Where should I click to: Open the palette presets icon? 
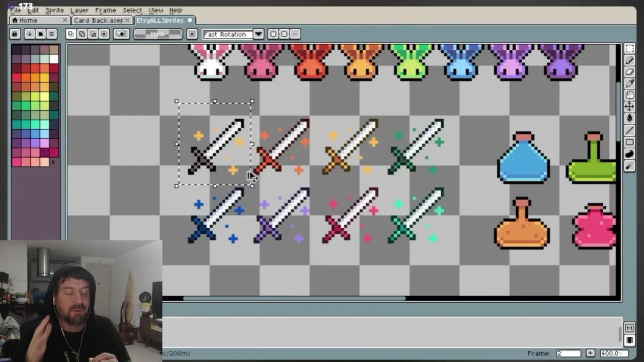[40, 34]
